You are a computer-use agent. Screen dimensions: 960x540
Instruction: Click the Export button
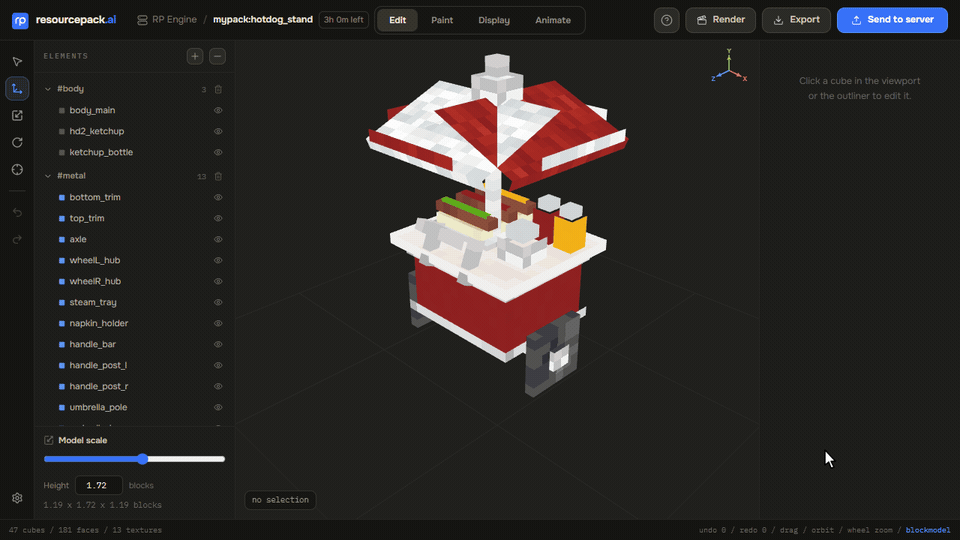click(x=797, y=20)
